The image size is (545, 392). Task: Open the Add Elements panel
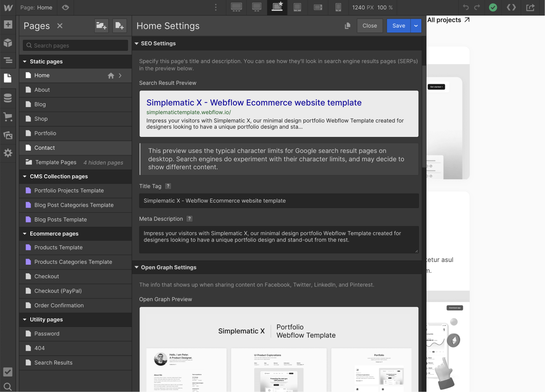click(8, 24)
